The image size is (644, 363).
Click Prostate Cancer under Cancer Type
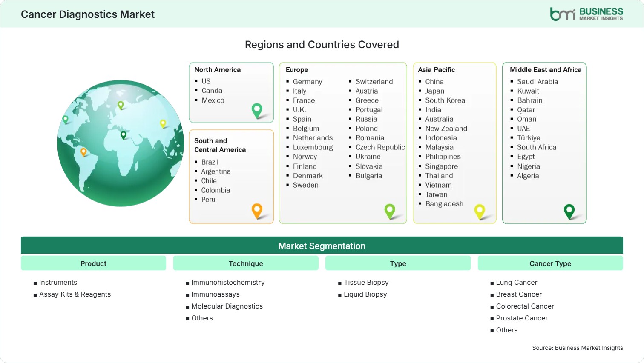coord(522,318)
